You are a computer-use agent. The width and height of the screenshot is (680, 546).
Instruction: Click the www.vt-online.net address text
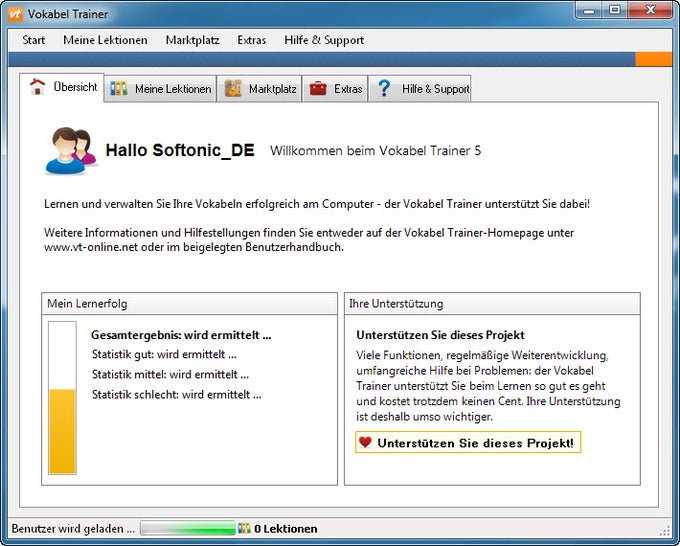click(x=91, y=247)
